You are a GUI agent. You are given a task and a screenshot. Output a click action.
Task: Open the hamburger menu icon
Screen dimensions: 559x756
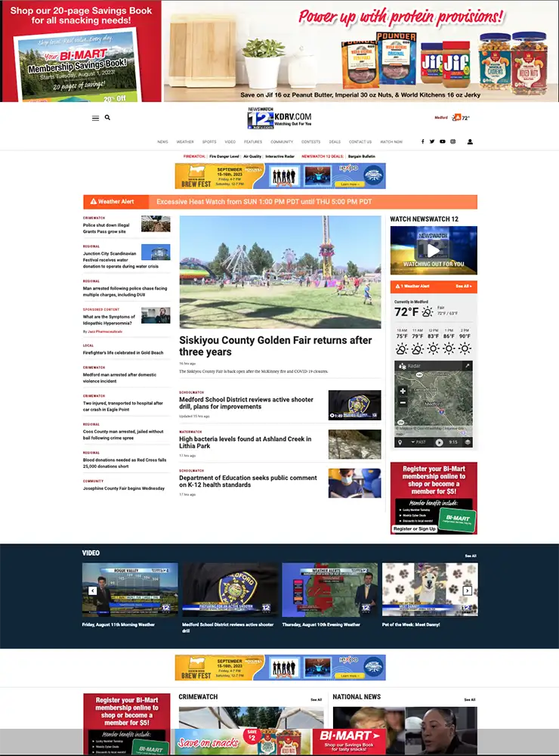(x=95, y=118)
